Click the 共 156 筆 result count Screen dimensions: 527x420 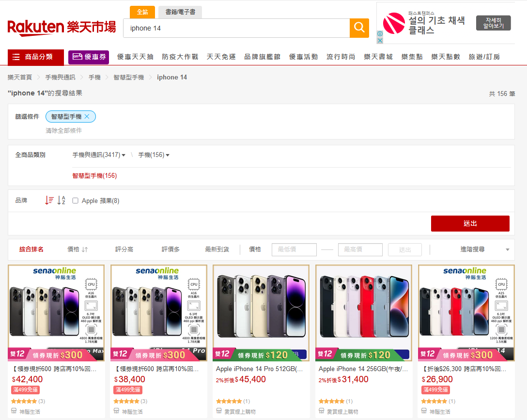[502, 94]
